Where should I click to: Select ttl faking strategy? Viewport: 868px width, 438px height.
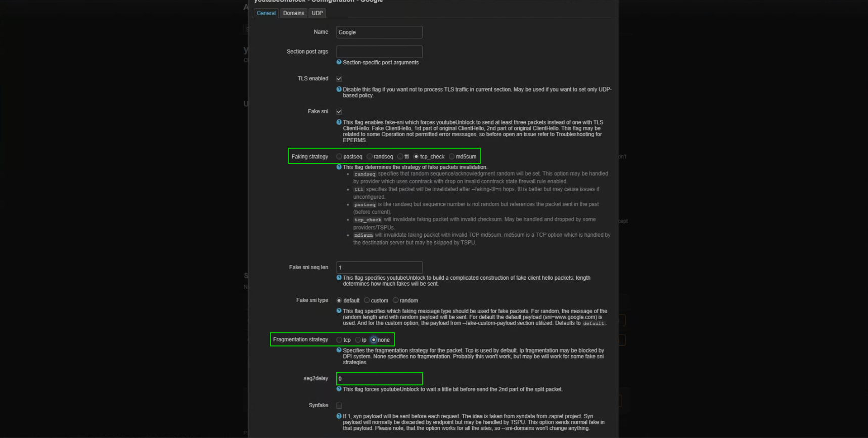tap(400, 157)
